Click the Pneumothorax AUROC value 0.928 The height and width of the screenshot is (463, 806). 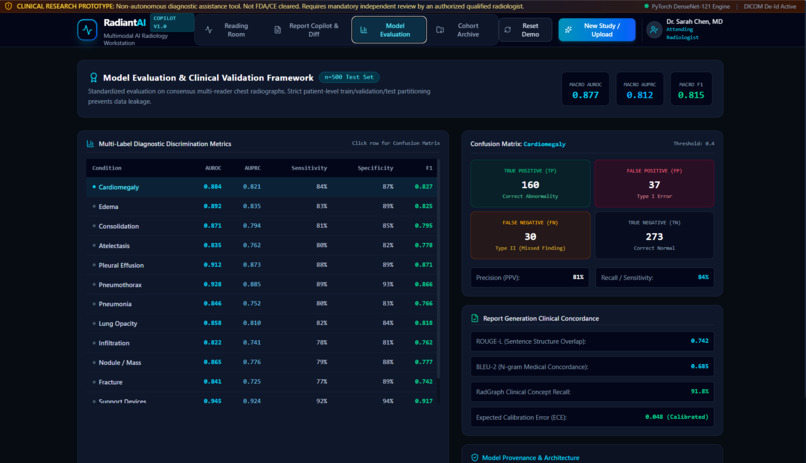(212, 284)
